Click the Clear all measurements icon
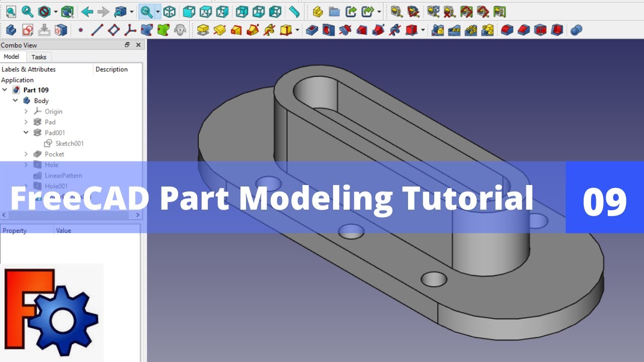Image resolution: width=644 pixels, height=362 pixels. (450, 11)
